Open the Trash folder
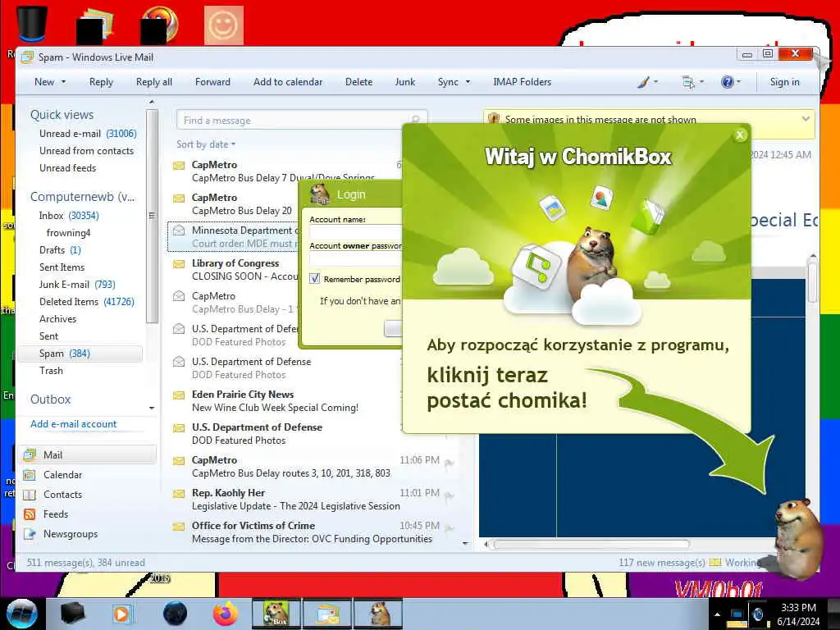The width and height of the screenshot is (840, 630). [51, 370]
